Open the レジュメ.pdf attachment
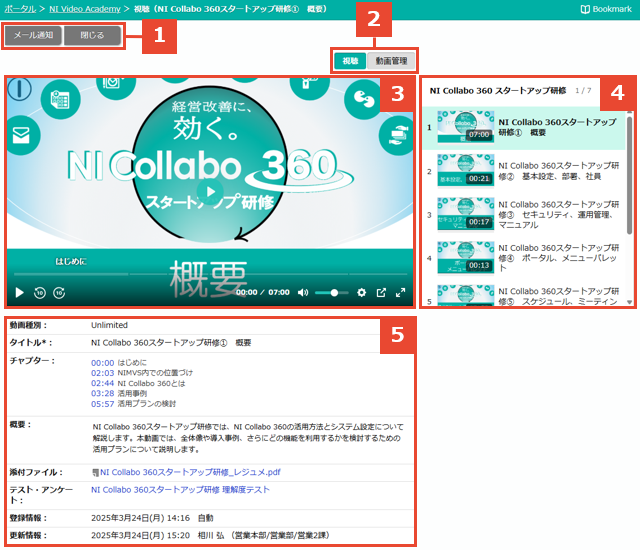The image size is (640, 550). [x=190, y=472]
